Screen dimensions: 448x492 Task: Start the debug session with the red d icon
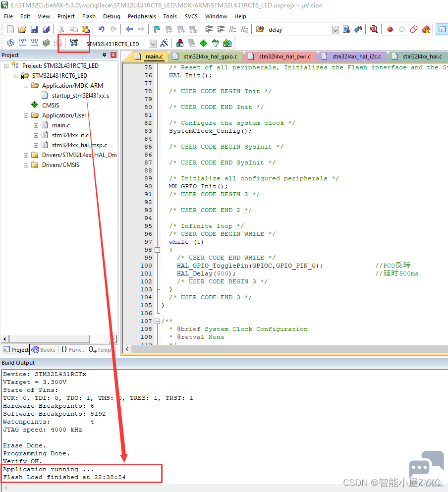click(374, 29)
